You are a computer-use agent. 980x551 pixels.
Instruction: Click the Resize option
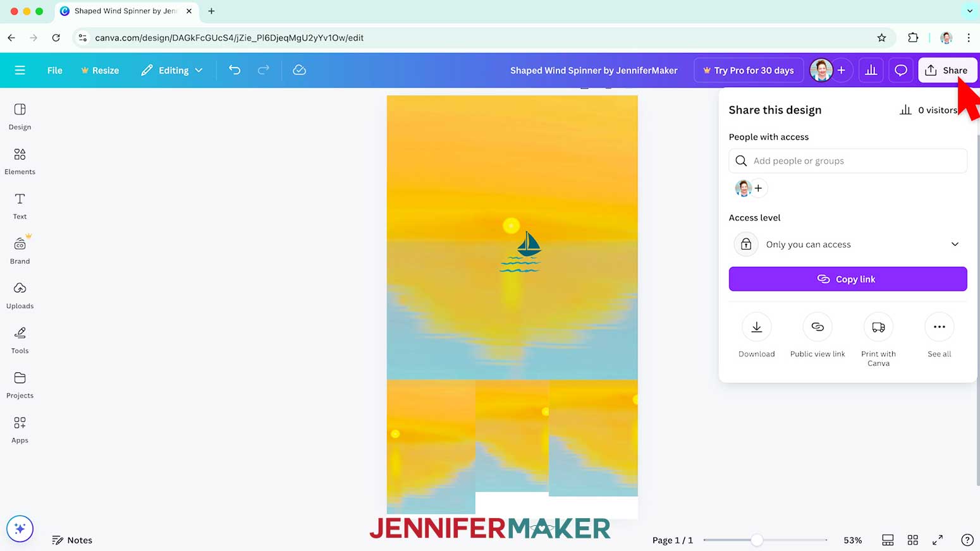click(100, 70)
